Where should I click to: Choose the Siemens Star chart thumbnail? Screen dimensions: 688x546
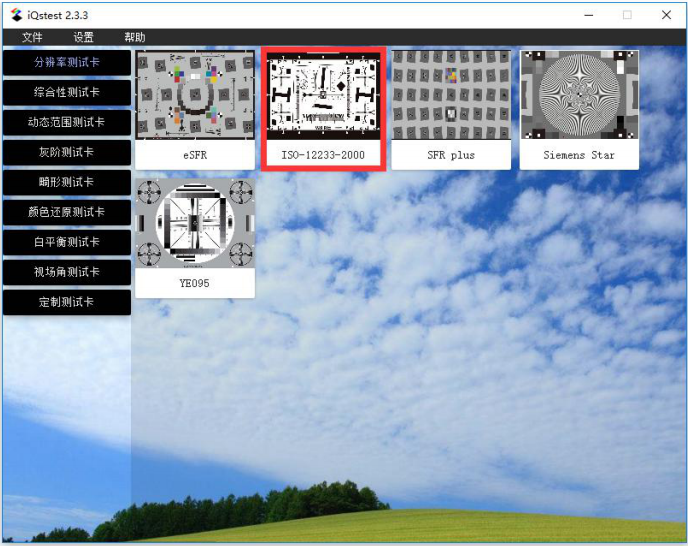[x=579, y=95]
